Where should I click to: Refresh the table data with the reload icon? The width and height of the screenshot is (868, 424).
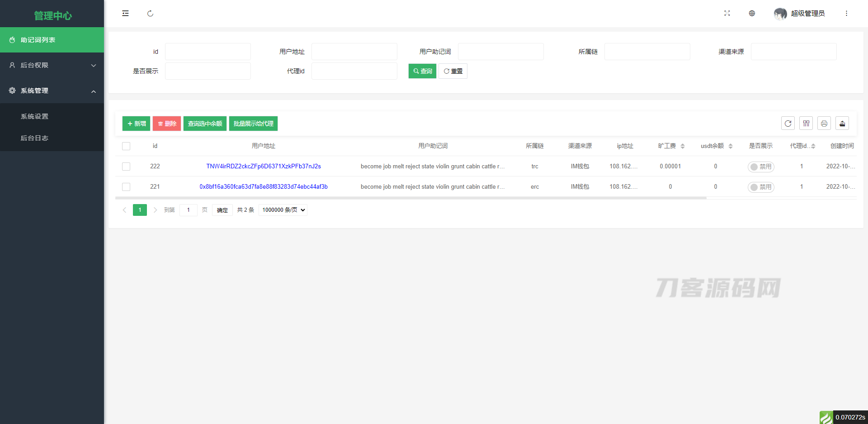pyautogui.click(x=788, y=123)
